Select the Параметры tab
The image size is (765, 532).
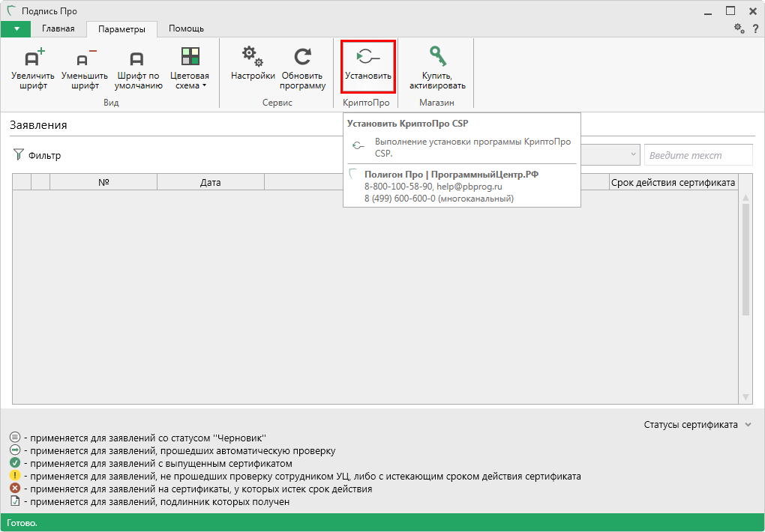pos(121,29)
